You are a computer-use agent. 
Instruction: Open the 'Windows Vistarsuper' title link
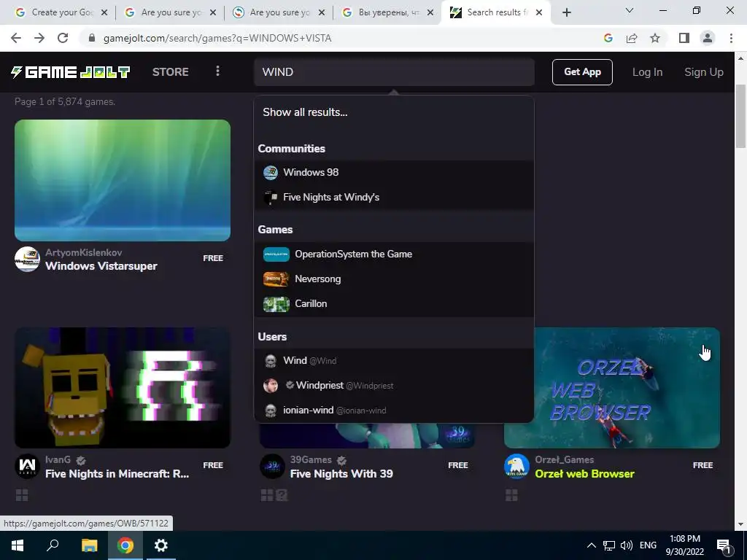pyautogui.click(x=101, y=266)
